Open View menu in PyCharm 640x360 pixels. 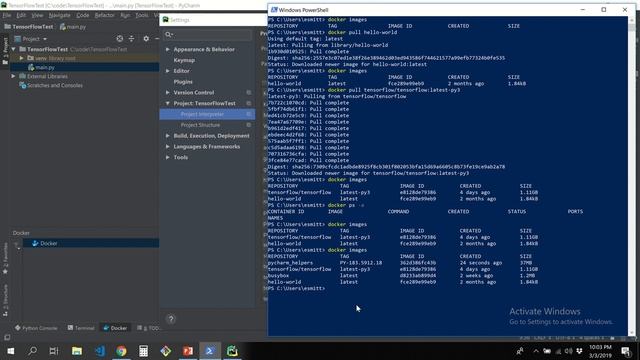(37, 16)
